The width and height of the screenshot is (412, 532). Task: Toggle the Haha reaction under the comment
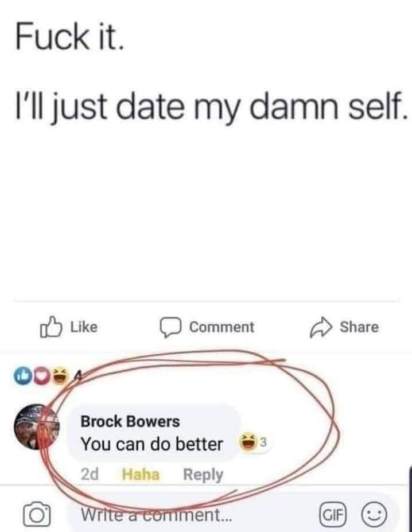(141, 474)
